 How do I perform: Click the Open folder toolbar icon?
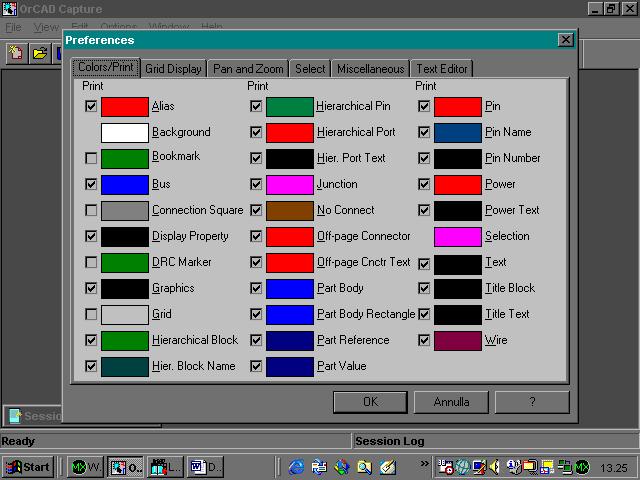pyautogui.click(x=39, y=53)
